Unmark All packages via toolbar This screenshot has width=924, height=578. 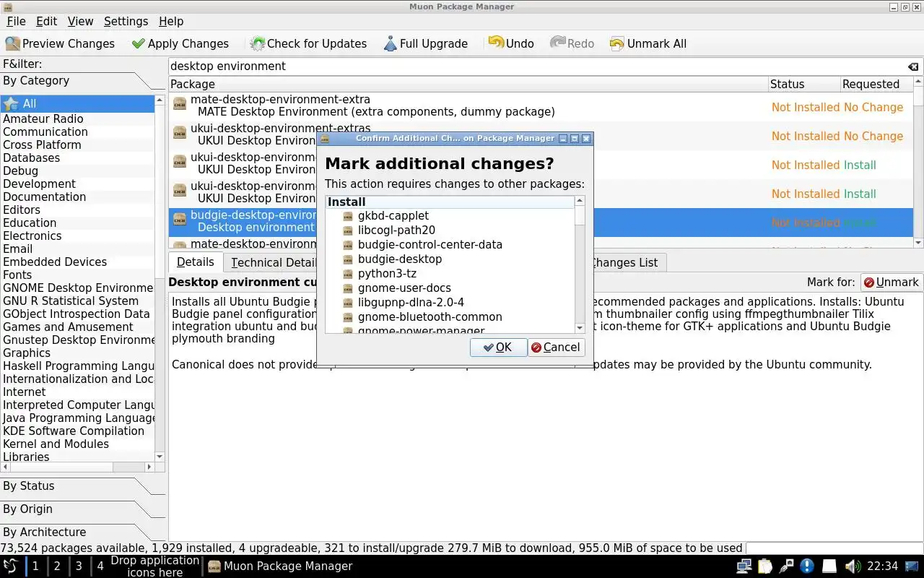648,43
